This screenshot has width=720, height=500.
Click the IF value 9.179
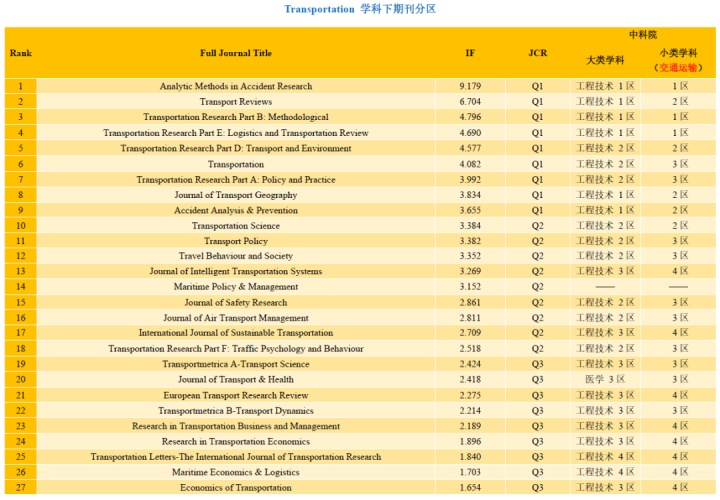tap(470, 86)
